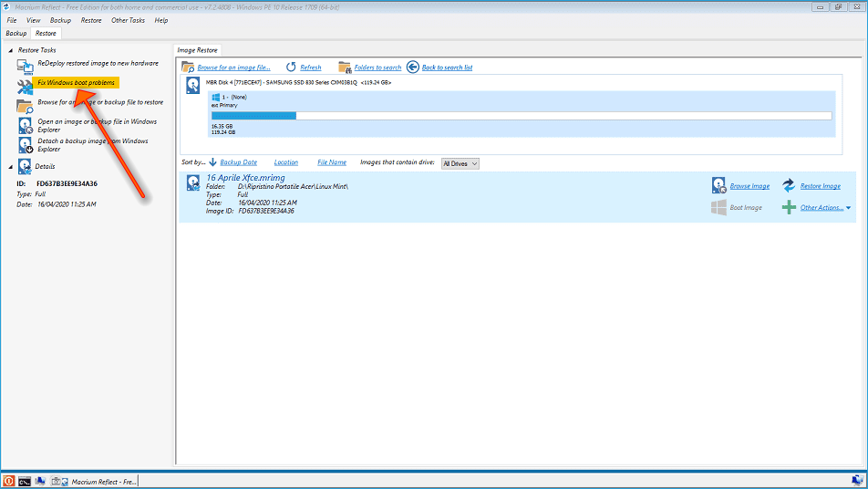
Task: Click the 16 Aprile Xfce.mrimg disk icon
Action: click(193, 182)
